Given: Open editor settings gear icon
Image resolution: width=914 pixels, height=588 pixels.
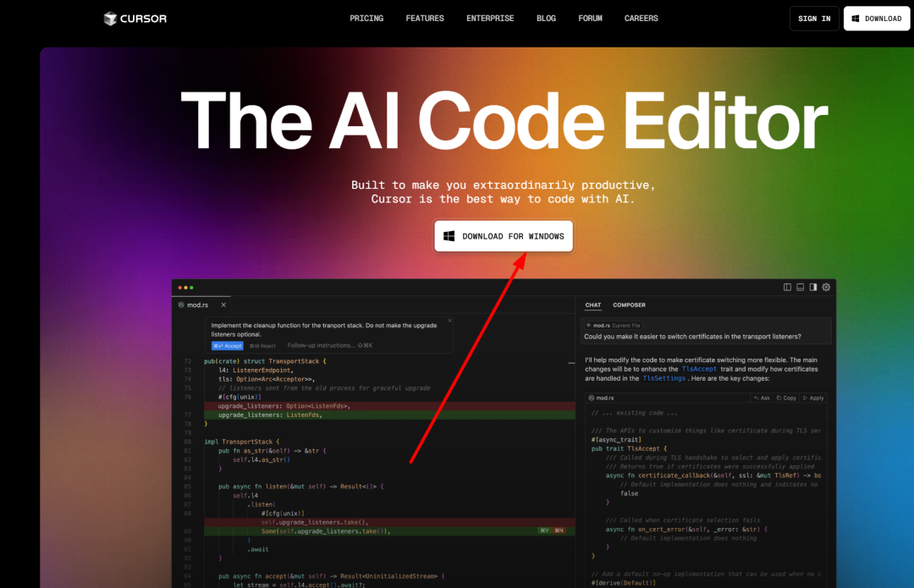Looking at the screenshot, I should click(826, 288).
